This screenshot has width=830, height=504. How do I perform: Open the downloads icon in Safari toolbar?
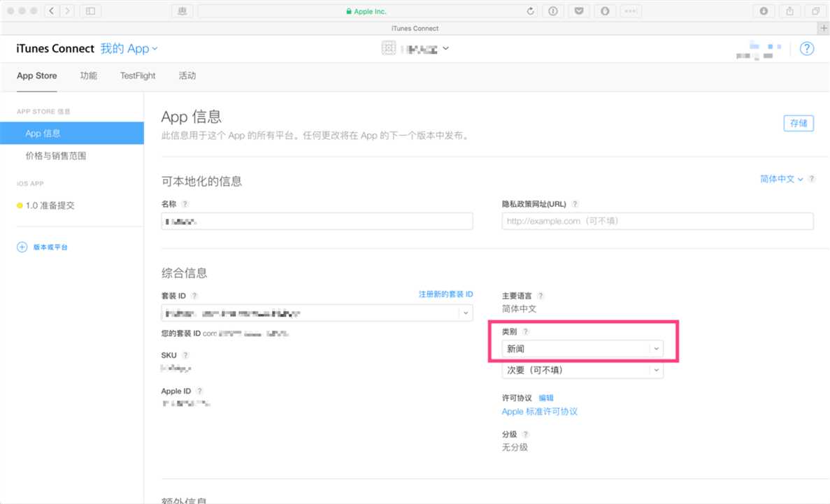(x=764, y=10)
